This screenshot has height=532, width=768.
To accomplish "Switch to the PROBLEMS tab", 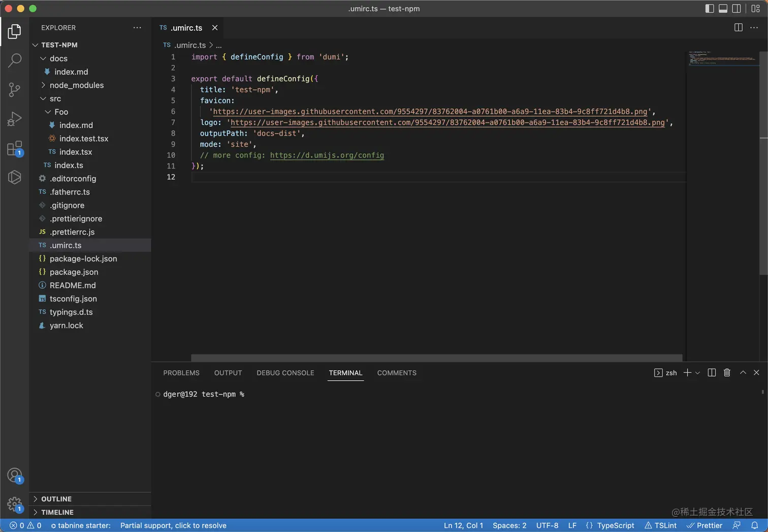I will point(181,373).
